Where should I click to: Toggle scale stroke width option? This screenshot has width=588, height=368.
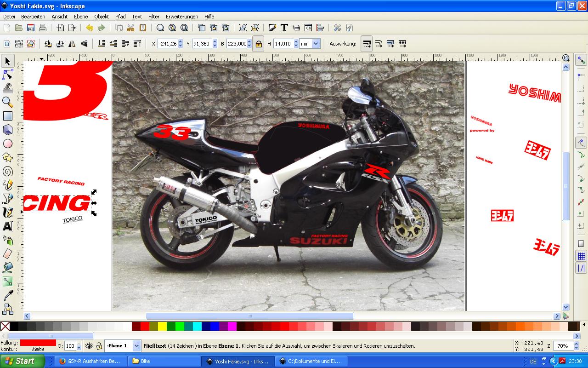(367, 44)
